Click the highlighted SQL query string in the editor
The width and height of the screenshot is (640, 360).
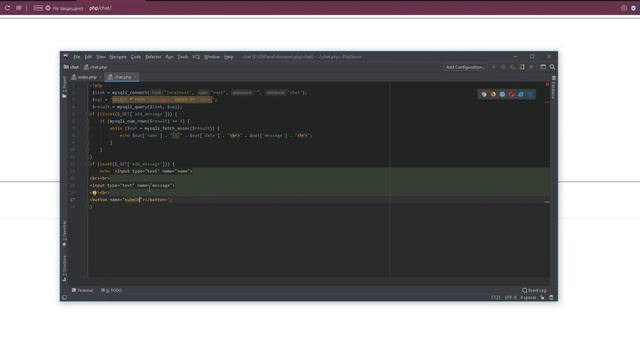click(162, 100)
